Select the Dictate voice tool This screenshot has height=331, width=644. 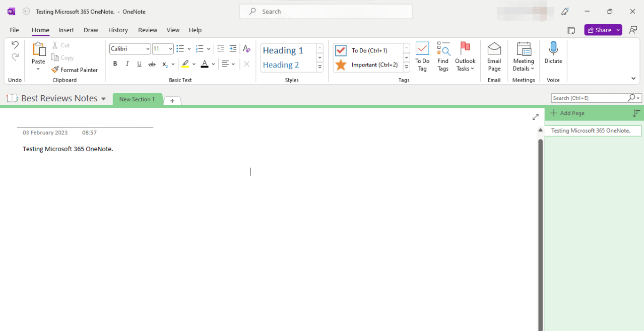[553, 55]
